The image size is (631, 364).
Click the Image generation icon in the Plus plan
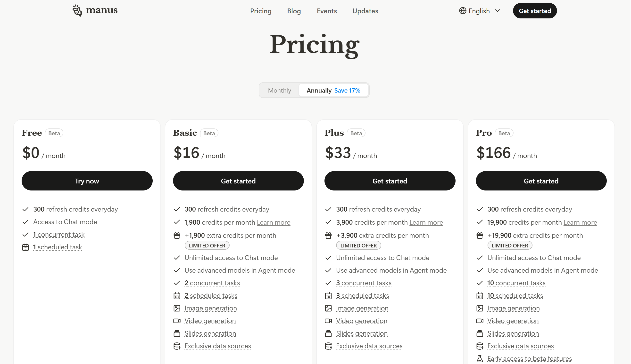pos(328,308)
